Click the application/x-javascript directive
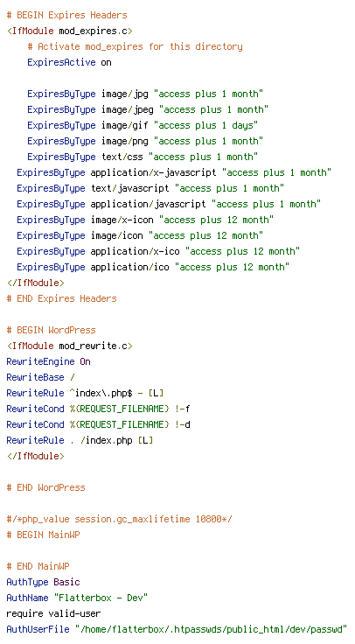The image size is (355, 644). pyautogui.click(x=174, y=172)
